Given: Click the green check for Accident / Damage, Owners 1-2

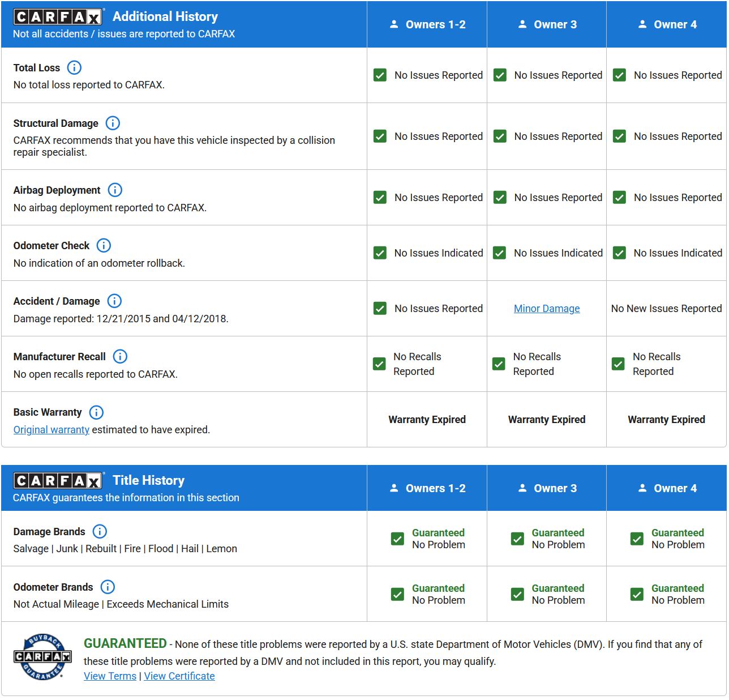Looking at the screenshot, I should coord(380,309).
